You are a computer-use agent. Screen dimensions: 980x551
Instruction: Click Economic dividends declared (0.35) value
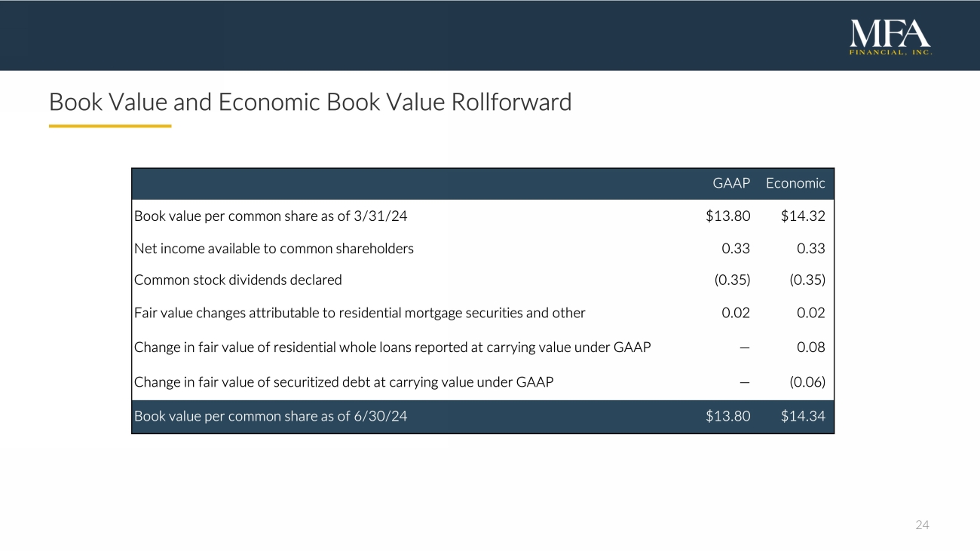pos(807,280)
